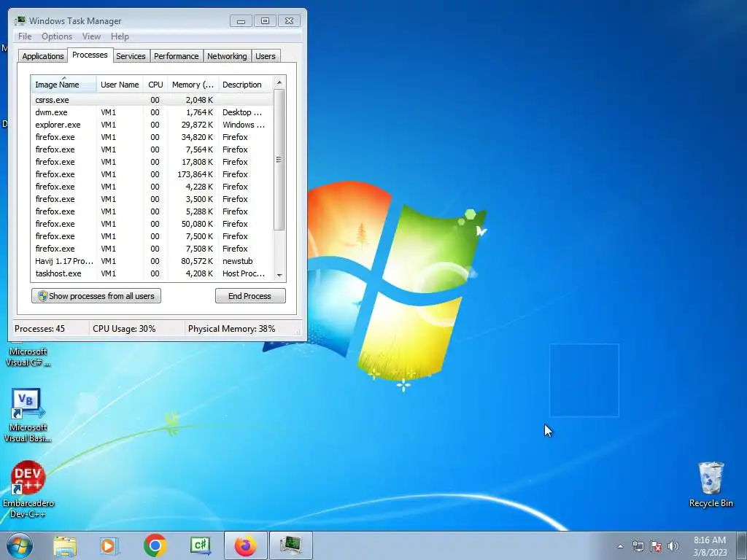
Task: Click the process list scroll-down arrow
Action: pos(279,275)
